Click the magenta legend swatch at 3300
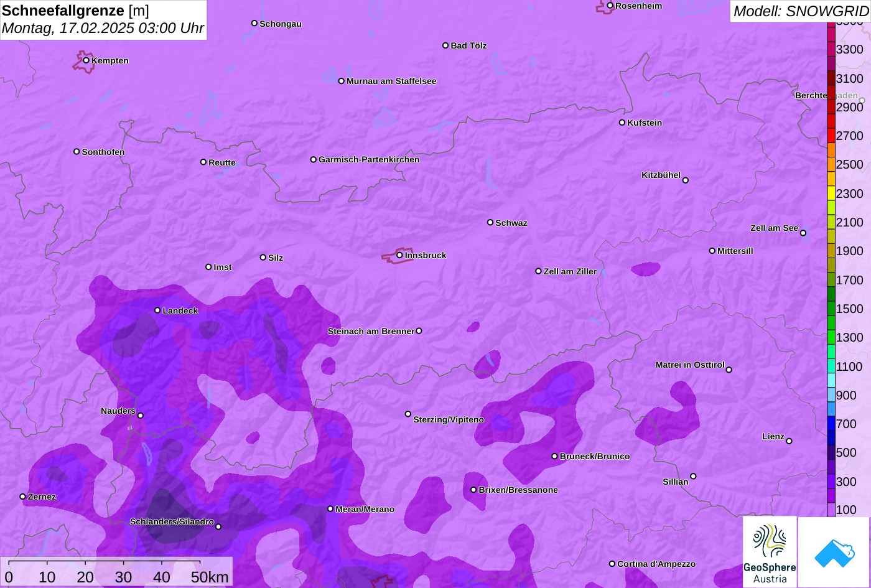 pyautogui.click(x=831, y=49)
